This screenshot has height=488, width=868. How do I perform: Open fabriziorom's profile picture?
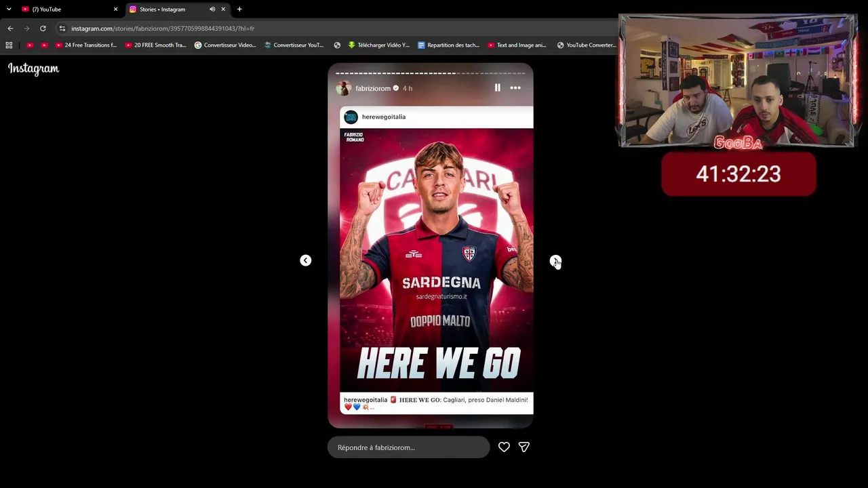(344, 88)
